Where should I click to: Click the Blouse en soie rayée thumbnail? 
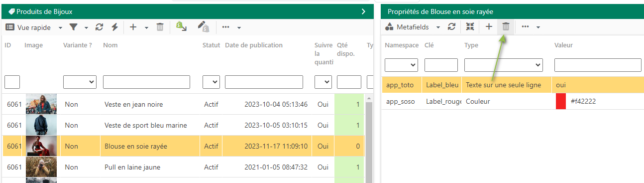coord(41,146)
